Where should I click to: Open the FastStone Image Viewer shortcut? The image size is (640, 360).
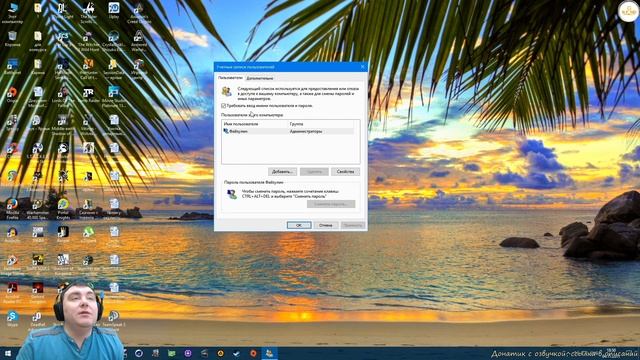[x=12, y=263]
